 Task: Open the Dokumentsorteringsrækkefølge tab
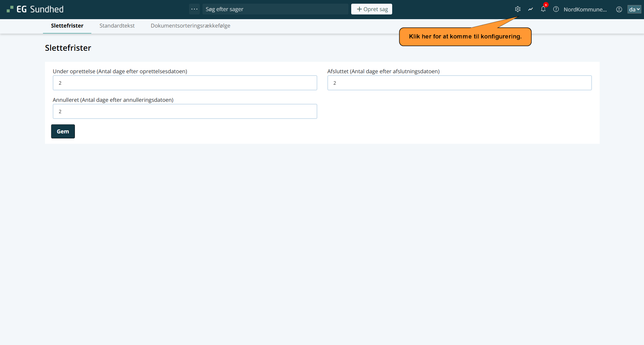190,26
